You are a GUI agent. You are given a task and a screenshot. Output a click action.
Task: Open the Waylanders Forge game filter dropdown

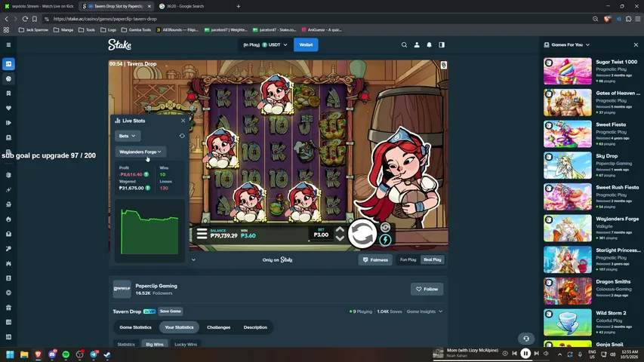point(140,152)
